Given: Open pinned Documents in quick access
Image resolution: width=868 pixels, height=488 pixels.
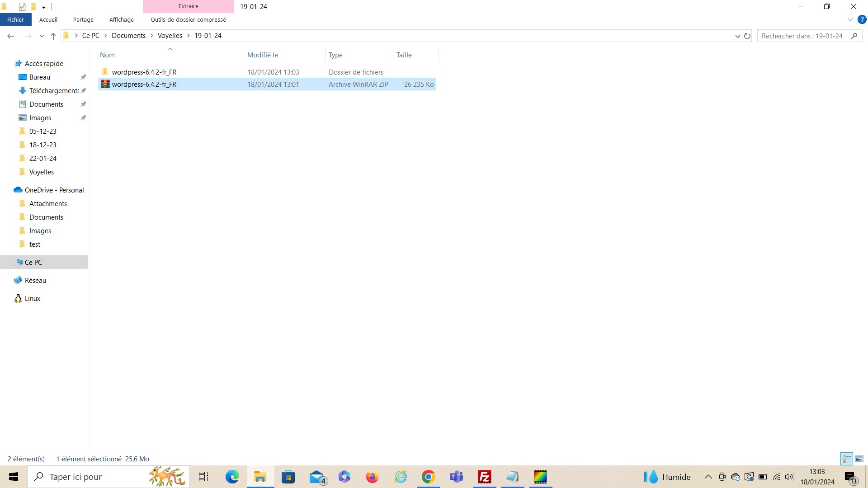Looking at the screenshot, I should (46, 104).
